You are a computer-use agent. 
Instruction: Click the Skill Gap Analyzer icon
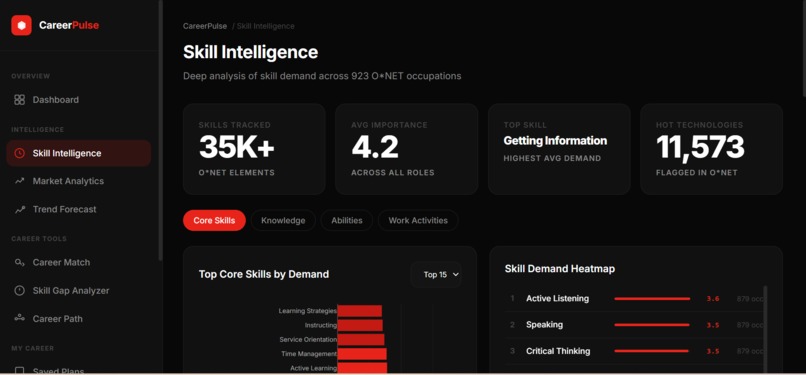click(x=20, y=290)
